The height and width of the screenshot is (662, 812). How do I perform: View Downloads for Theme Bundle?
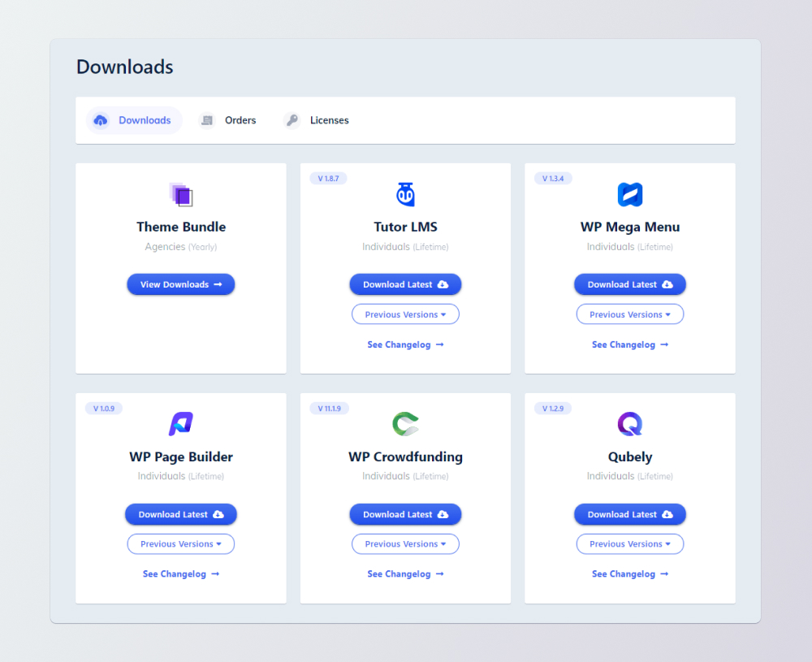pyautogui.click(x=181, y=284)
